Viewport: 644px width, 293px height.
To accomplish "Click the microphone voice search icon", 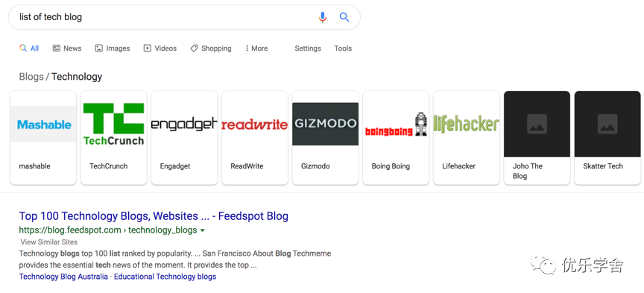I will pos(323,17).
